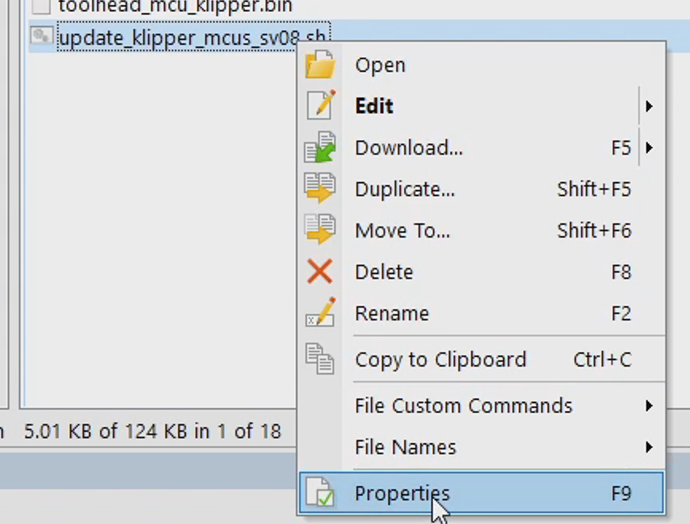Select Copy to Clipboard menu entry
690x524 pixels.
(x=440, y=360)
